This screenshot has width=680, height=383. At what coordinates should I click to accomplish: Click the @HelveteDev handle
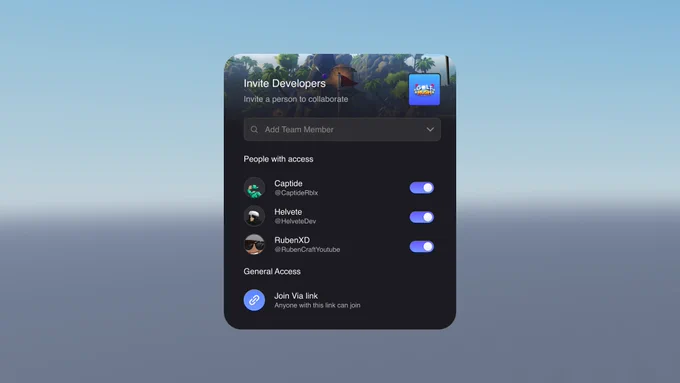[295, 221]
